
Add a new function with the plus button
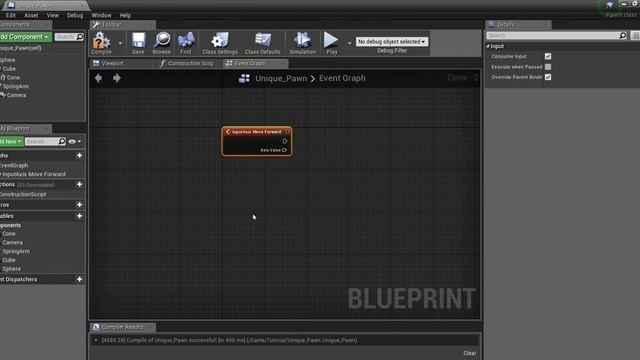pos(79,184)
